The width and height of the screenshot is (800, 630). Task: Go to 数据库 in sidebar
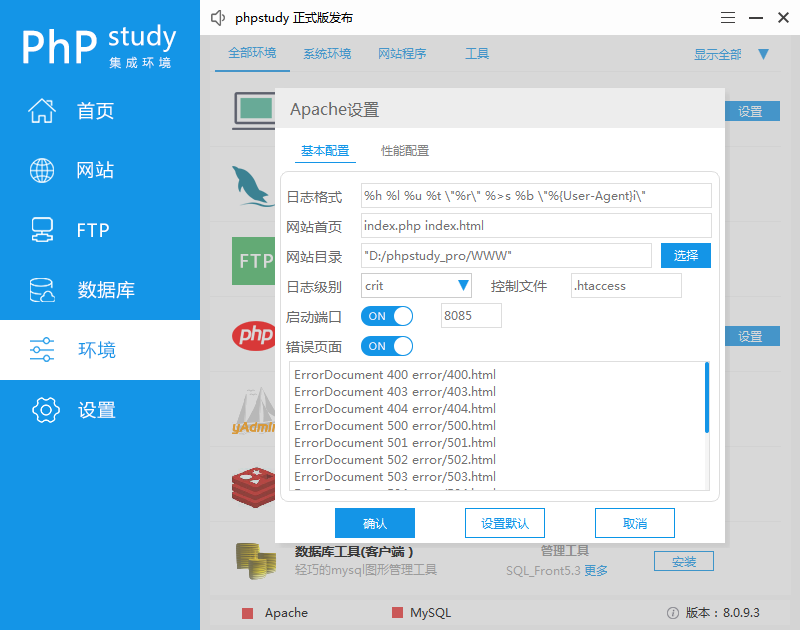tap(106, 290)
